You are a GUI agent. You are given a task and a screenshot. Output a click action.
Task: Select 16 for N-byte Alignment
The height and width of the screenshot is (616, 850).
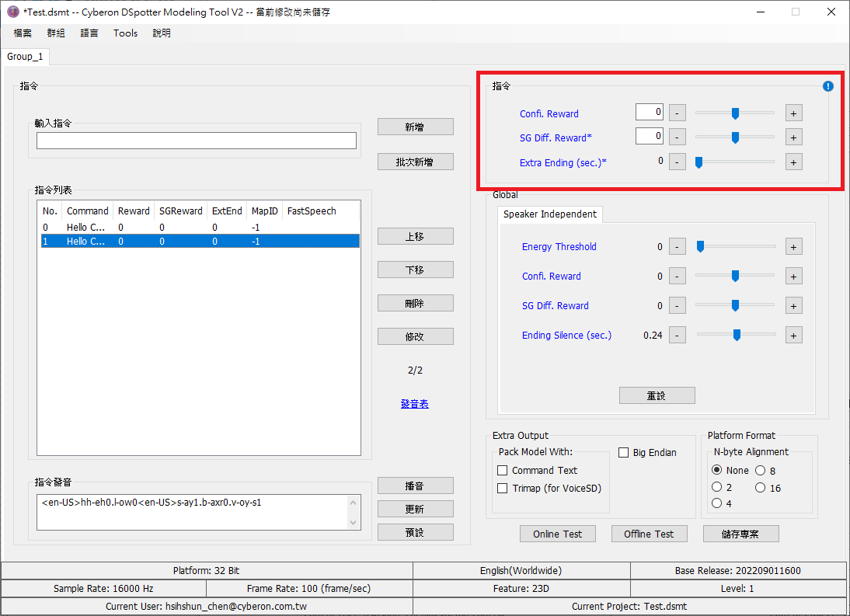[761, 489]
